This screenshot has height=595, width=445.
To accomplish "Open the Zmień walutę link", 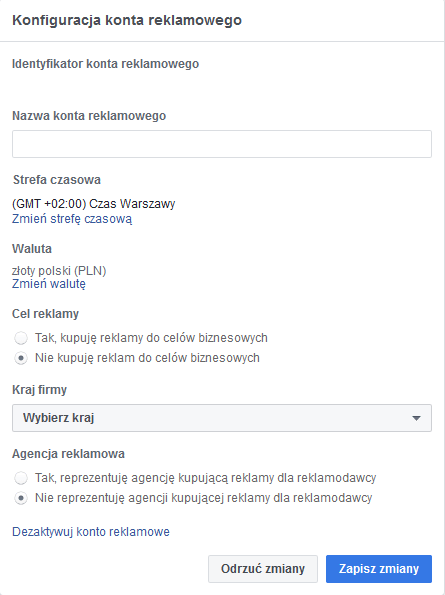I will click(x=49, y=284).
